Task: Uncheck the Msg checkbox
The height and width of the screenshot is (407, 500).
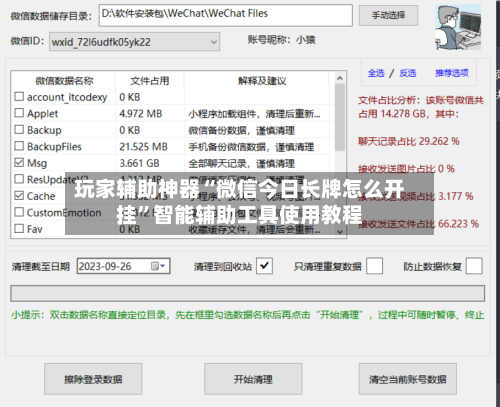Action: [x=19, y=162]
